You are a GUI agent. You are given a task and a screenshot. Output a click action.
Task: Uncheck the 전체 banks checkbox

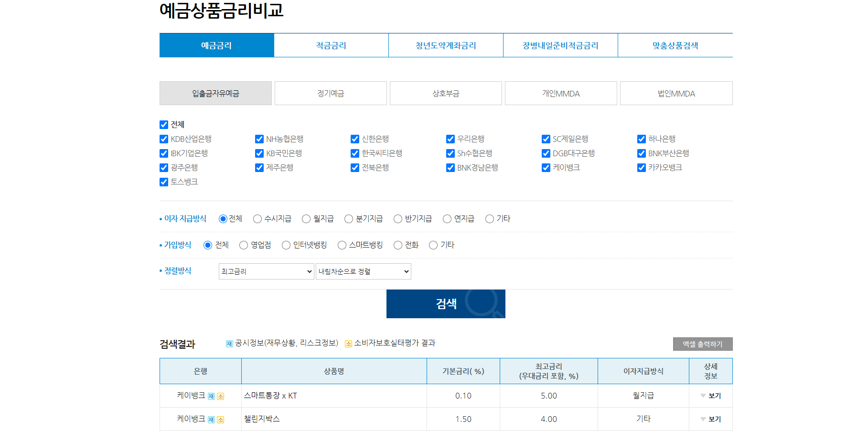point(164,125)
